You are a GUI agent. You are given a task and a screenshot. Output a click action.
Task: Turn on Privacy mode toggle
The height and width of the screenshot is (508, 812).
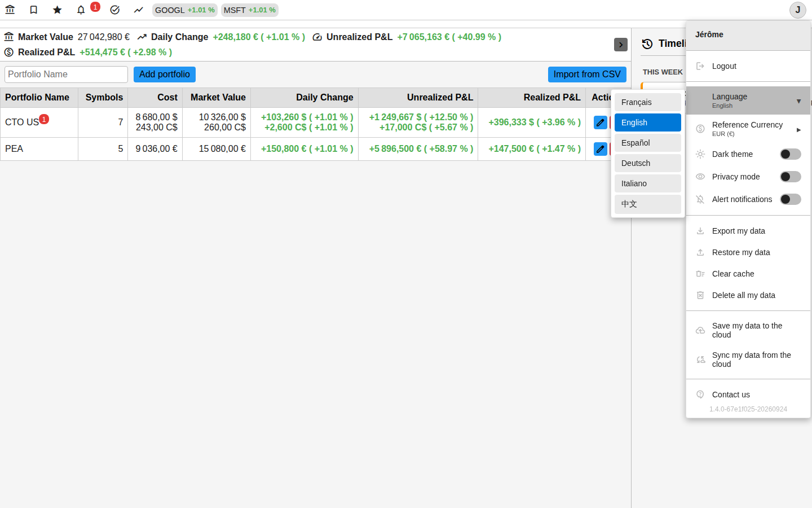pyautogui.click(x=791, y=177)
